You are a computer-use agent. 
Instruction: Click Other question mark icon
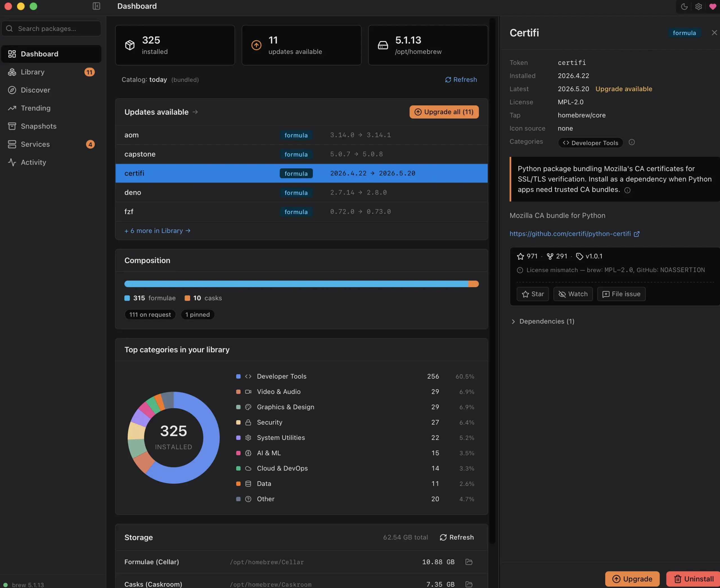click(x=248, y=499)
